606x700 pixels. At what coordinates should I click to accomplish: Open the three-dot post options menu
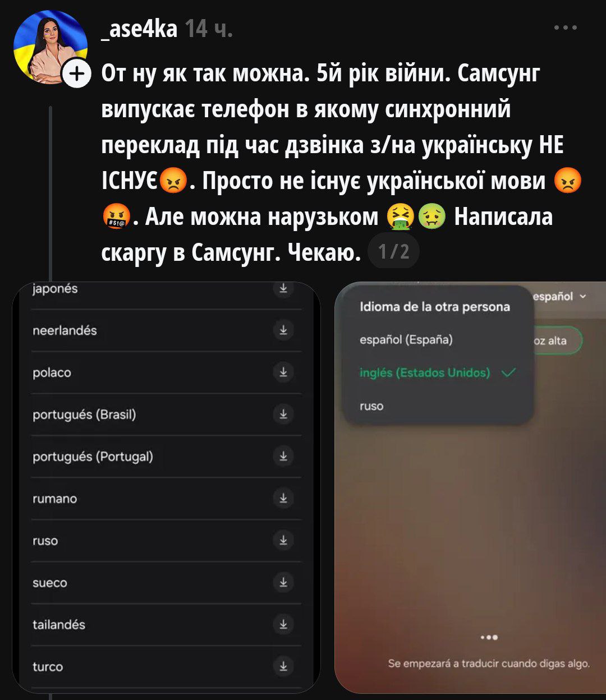[565, 27]
